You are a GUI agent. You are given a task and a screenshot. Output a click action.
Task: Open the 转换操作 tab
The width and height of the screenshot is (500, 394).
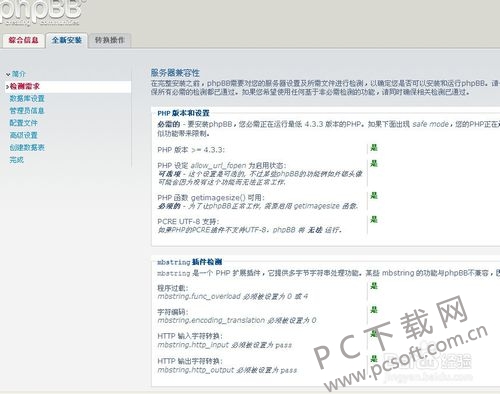tap(110, 40)
